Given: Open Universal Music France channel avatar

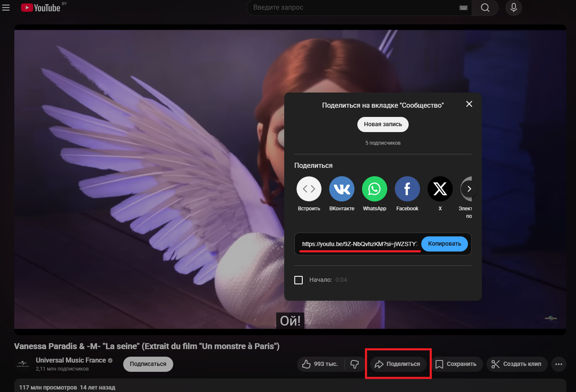Looking at the screenshot, I should [23, 364].
